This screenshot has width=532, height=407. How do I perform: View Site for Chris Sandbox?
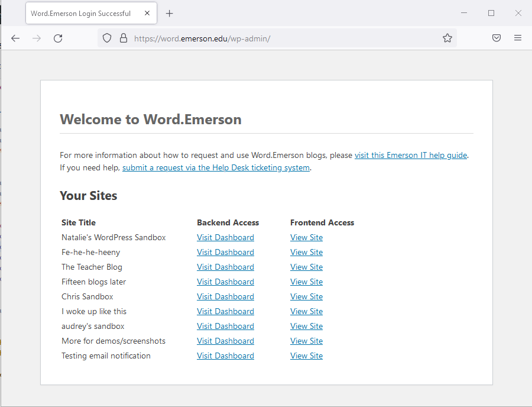pos(306,297)
